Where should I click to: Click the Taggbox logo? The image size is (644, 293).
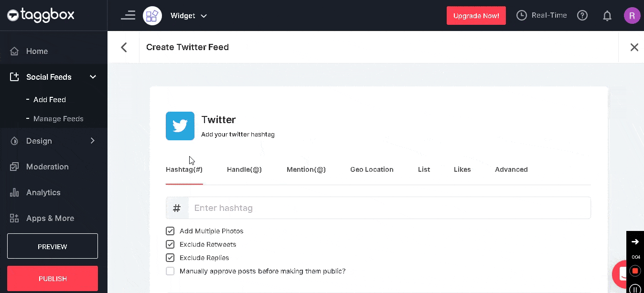41,15
